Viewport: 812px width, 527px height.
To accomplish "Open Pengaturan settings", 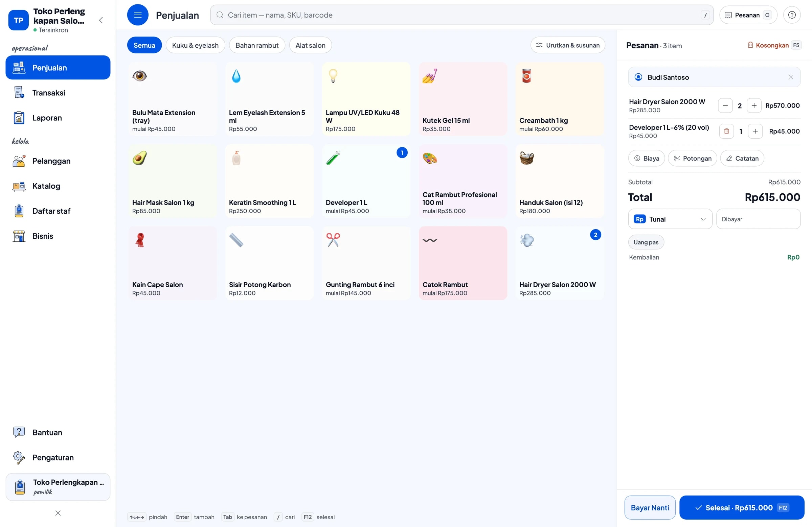I will coord(58,457).
